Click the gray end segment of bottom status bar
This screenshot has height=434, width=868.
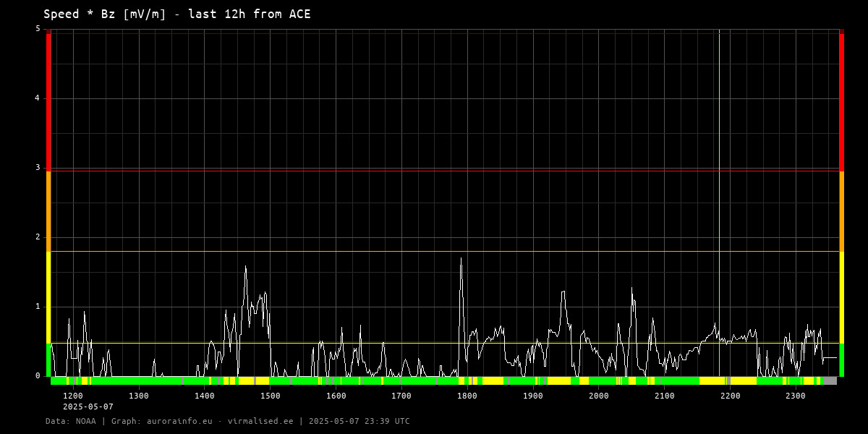(x=829, y=380)
